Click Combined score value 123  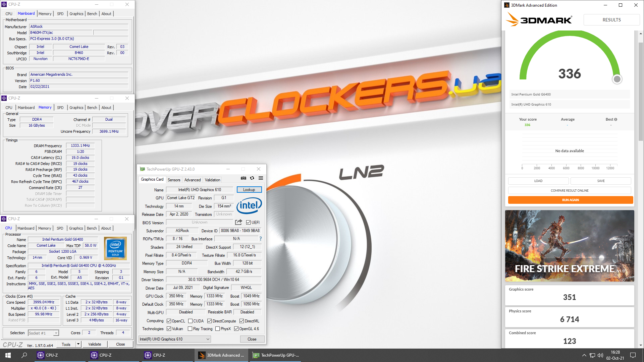[x=569, y=341]
